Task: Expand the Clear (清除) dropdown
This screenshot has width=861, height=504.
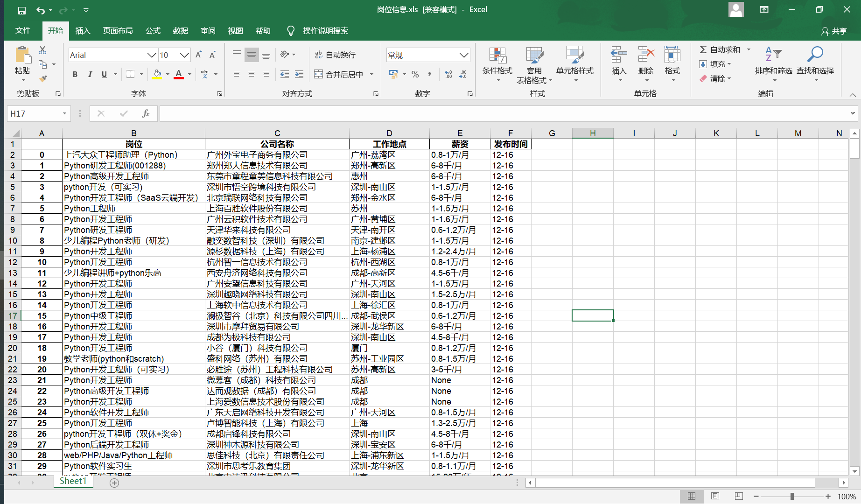Action: pos(715,78)
